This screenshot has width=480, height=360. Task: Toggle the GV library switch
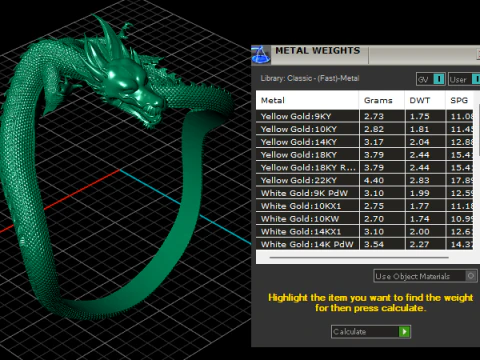click(x=430, y=79)
